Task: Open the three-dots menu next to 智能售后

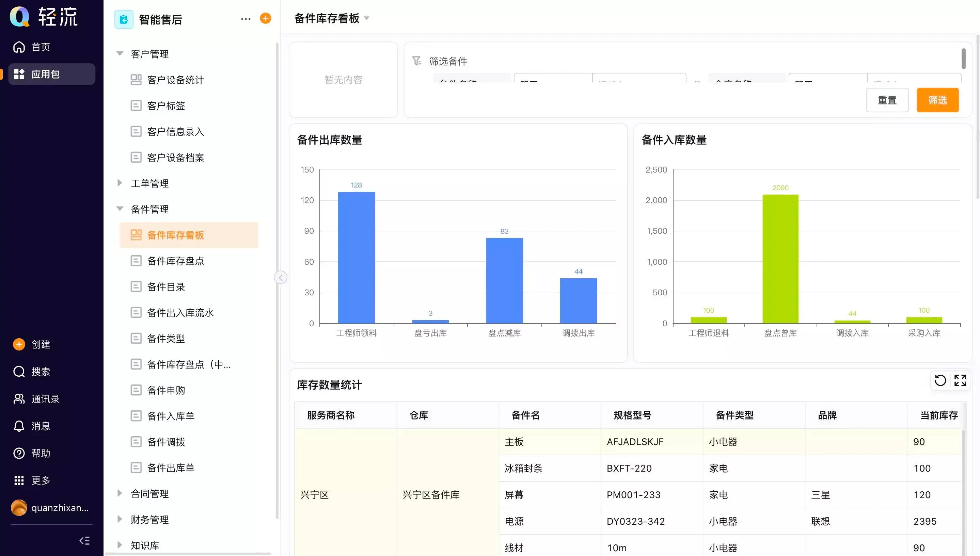Action: click(x=246, y=19)
